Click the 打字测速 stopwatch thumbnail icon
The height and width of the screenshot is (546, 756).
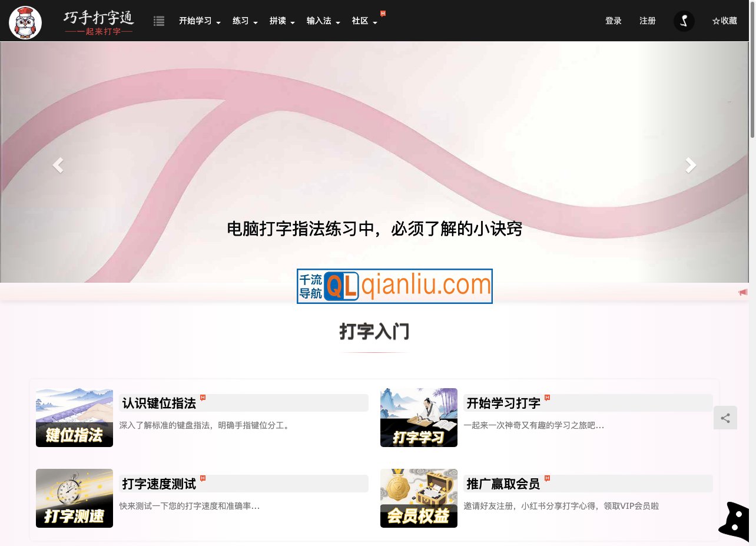coord(74,498)
